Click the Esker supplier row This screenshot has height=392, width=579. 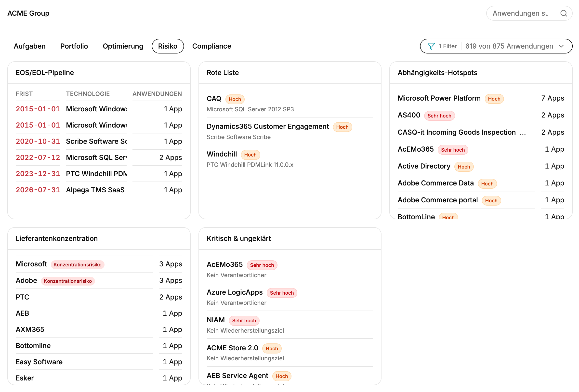coord(99,378)
